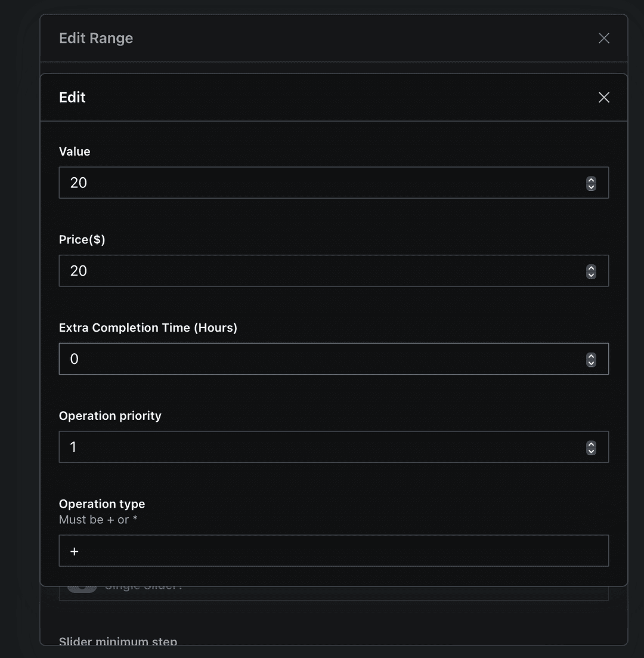Decrease Value with the down stepper arrow
Viewport: 644px width, 658px height.
point(591,187)
